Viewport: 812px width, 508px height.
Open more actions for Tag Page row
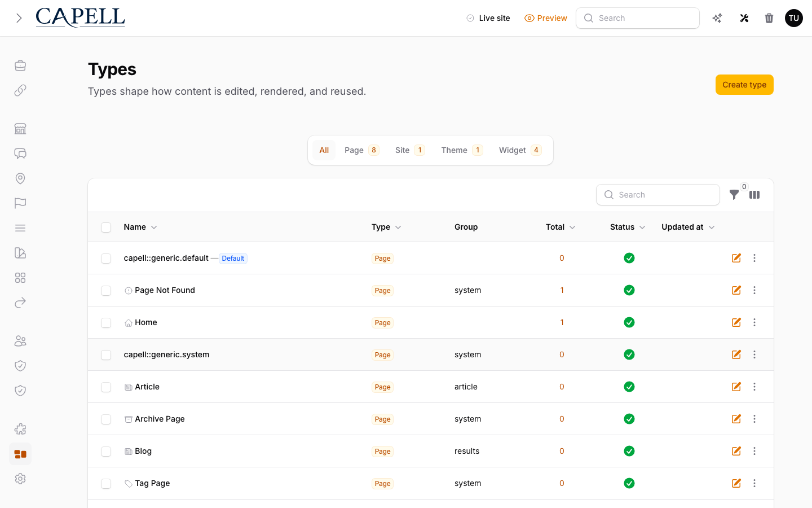(x=754, y=483)
